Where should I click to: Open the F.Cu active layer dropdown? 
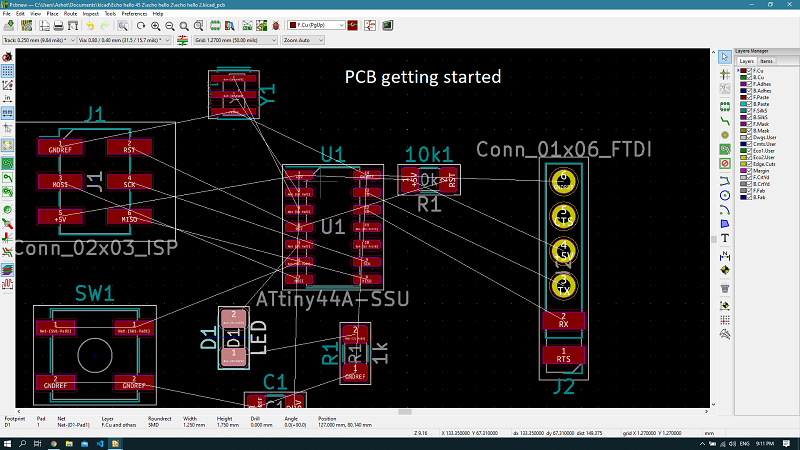coord(316,25)
